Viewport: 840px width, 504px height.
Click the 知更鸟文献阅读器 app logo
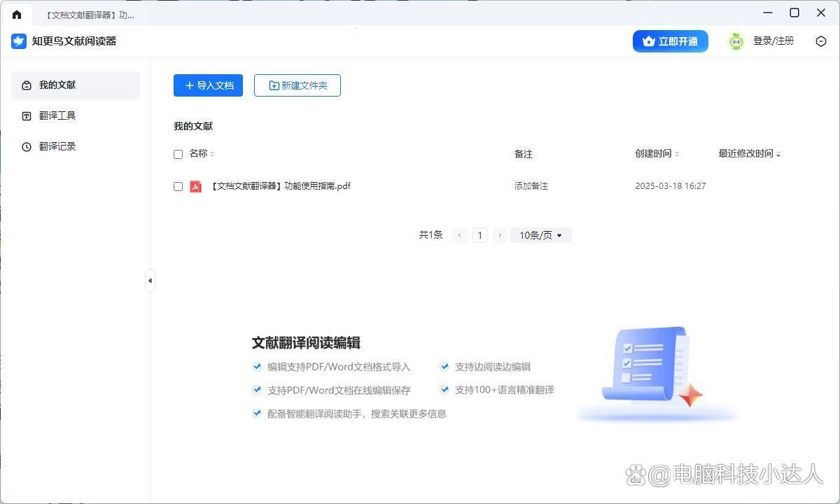19,41
